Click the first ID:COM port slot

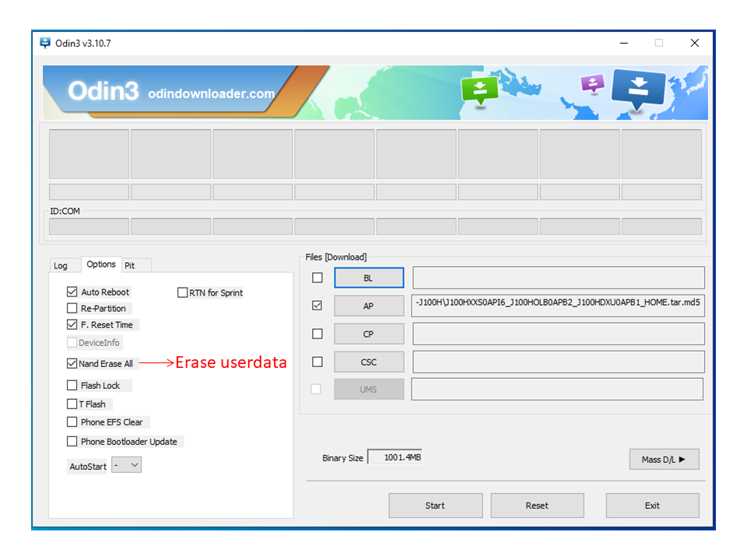click(89, 226)
